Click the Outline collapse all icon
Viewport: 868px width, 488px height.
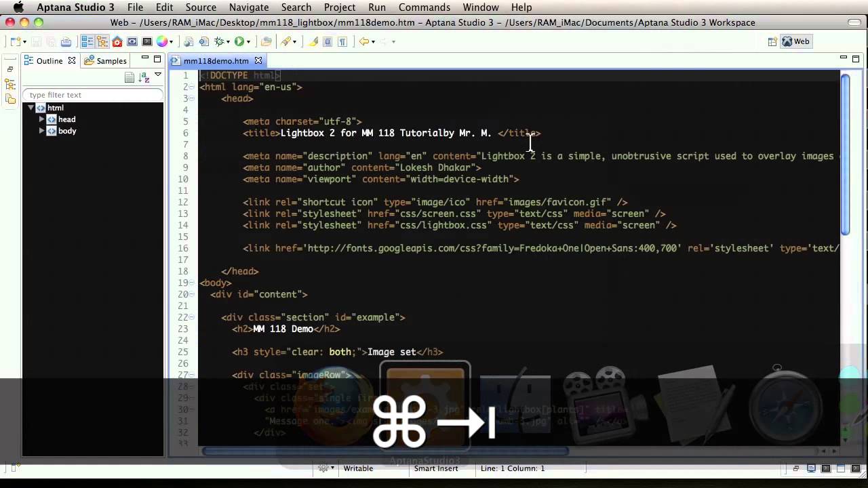click(129, 77)
